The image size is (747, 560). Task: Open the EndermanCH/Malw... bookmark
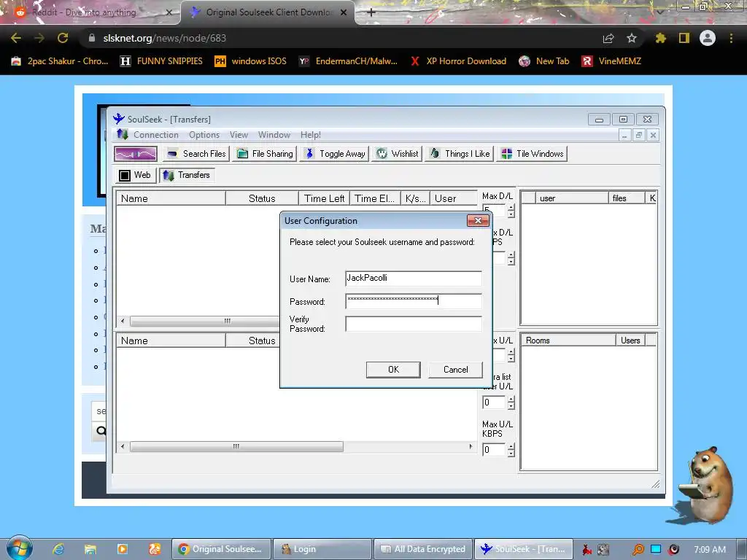tap(348, 61)
